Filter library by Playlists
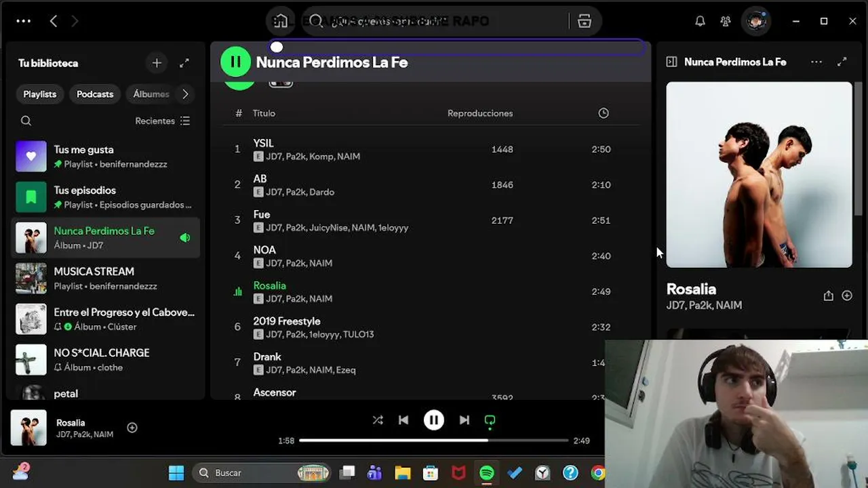This screenshot has height=488, width=868. tap(40, 94)
